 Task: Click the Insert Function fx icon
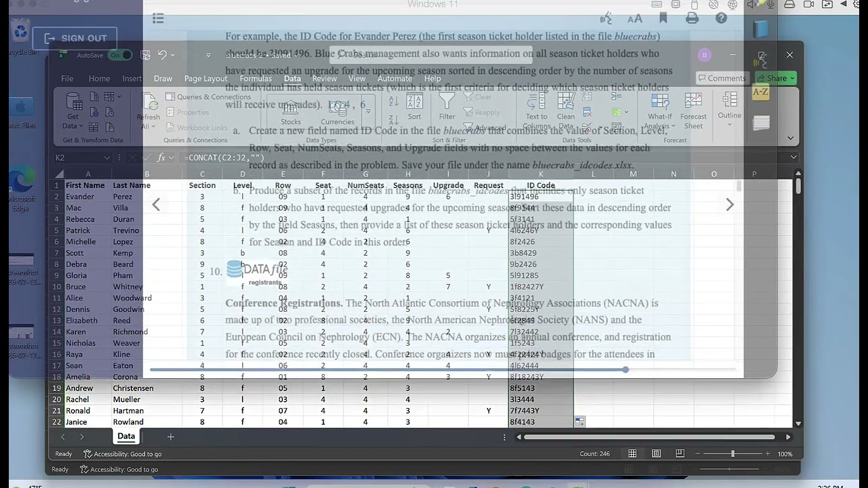tap(161, 157)
